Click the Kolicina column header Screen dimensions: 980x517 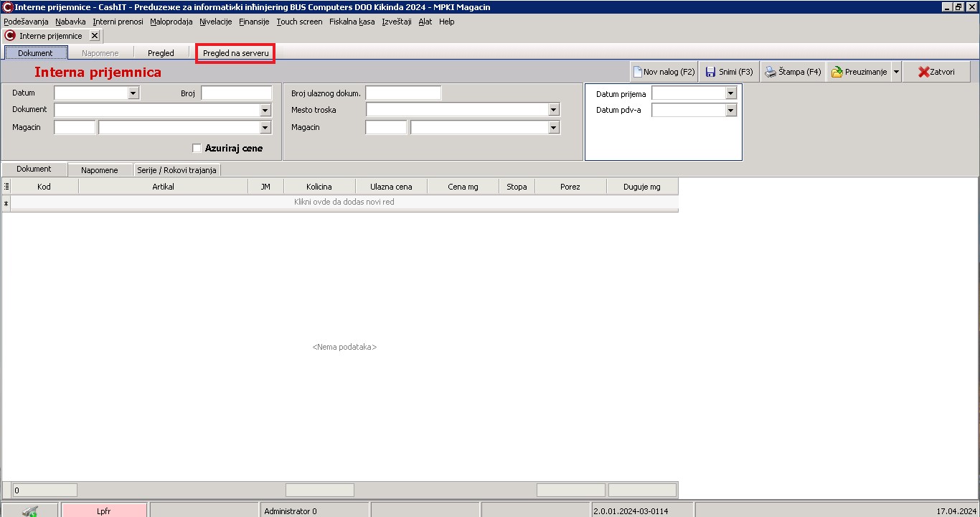coord(319,187)
